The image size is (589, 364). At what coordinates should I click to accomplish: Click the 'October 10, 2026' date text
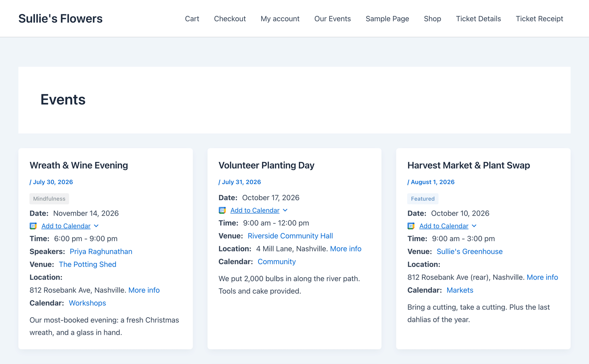click(460, 213)
